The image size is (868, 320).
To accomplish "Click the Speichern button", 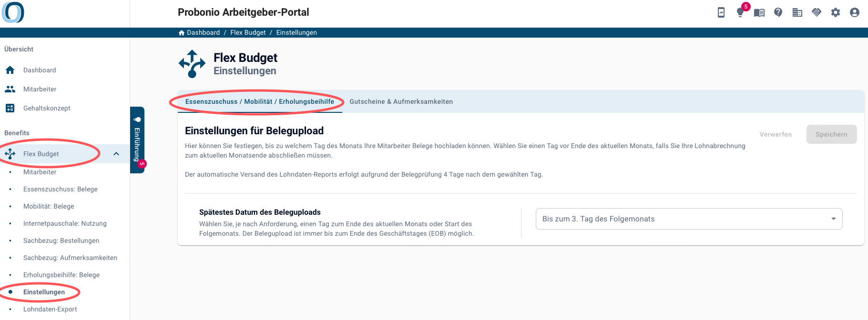I will tap(831, 134).
